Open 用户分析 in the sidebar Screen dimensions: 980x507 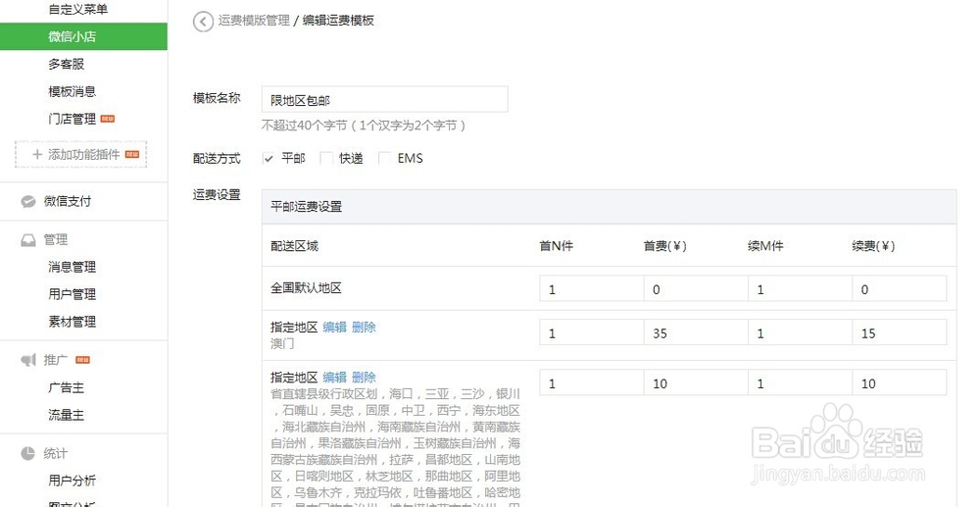pos(73,481)
